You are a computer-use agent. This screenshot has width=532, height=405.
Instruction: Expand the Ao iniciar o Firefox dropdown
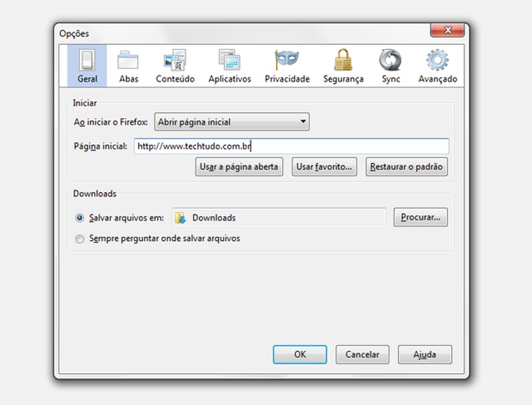[232, 122]
